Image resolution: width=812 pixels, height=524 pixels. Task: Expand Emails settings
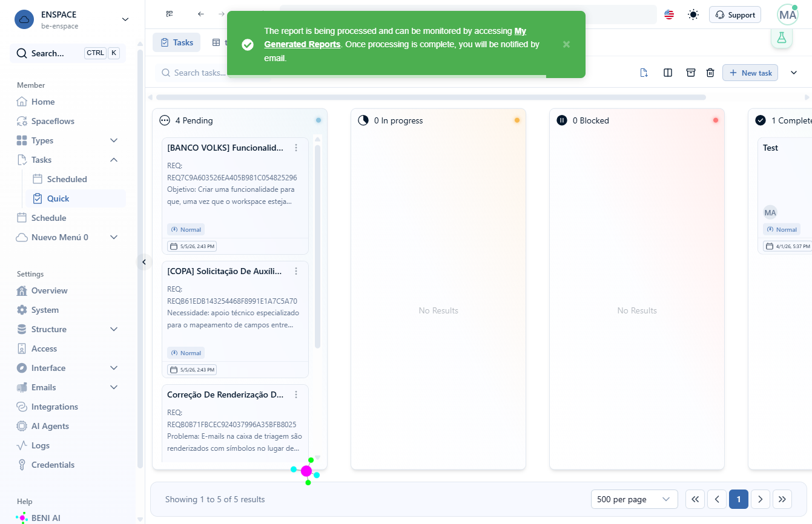pyautogui.click(x=113, y=387)
